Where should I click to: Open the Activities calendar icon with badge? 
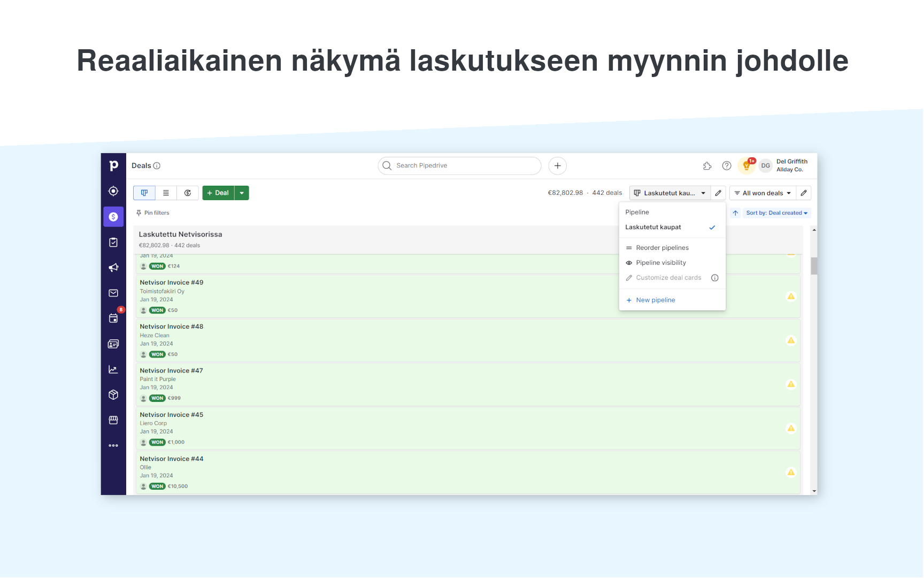113,318
